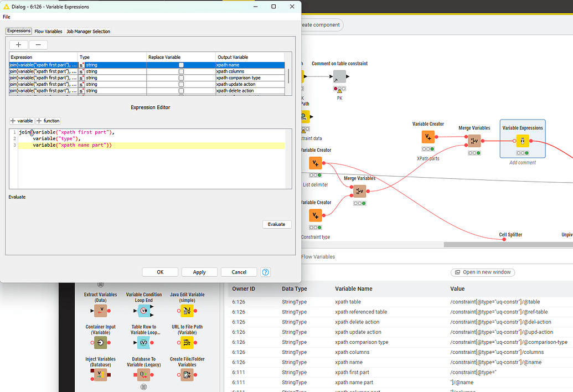Image resolution: width=573 pixels, height=392 pixels.
Task: Click the Extract Variables (Data) node icon
Action: point(101,311)
